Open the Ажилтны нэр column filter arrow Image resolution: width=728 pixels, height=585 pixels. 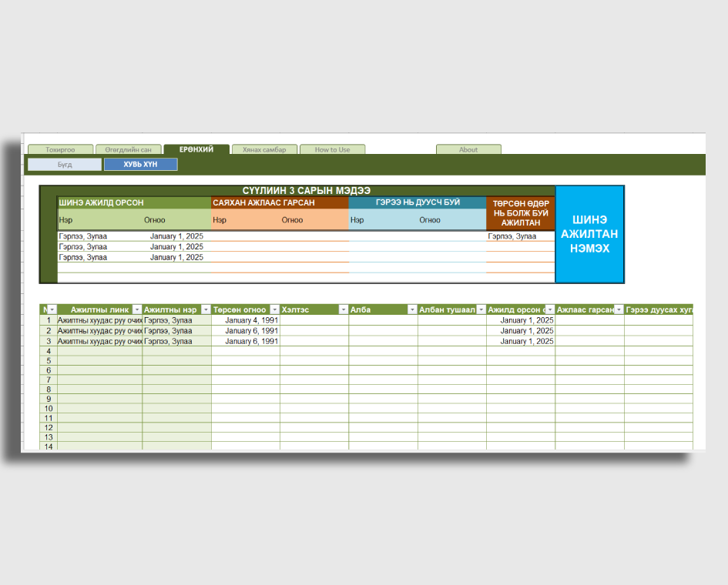point(206,309)
